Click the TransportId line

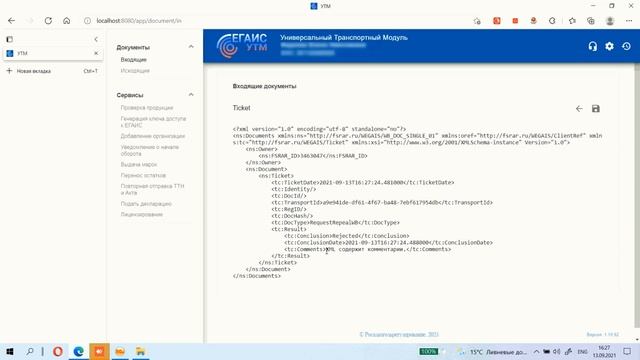point(382,203)
